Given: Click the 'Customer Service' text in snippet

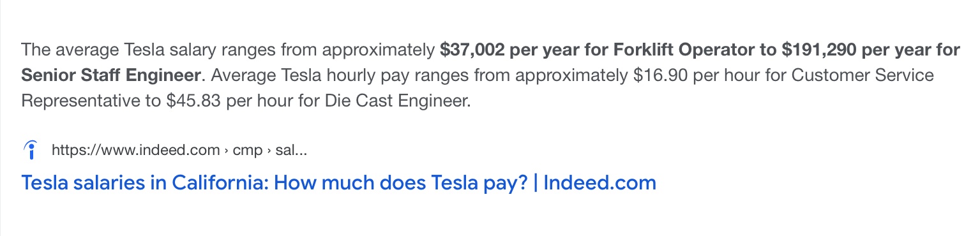Looking at the screenshot, I should pyautogui.click(x=863, y=75).
